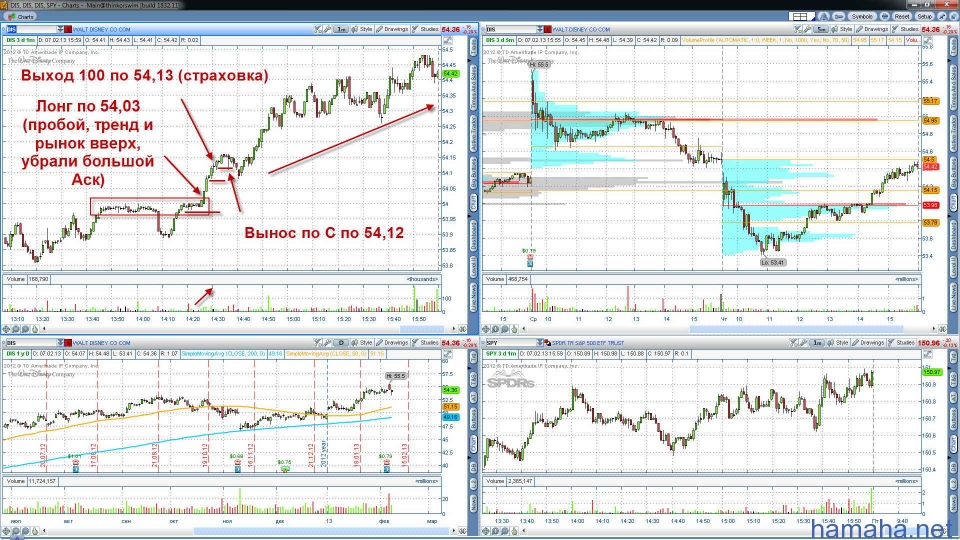Viewport: 960px width, 540px height.
Task: Click the zoom-out magnifier under top-left chart
Action: 25,329
